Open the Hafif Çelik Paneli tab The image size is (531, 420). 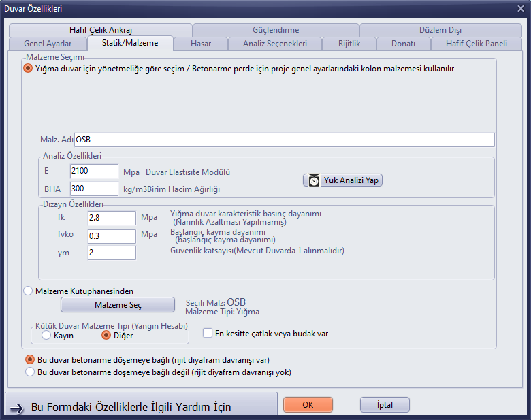476,44
